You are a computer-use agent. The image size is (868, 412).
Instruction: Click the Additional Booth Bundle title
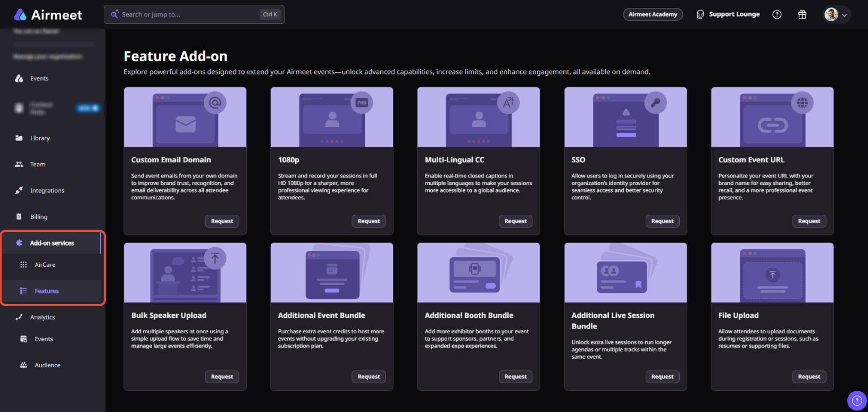coord(469,316)
